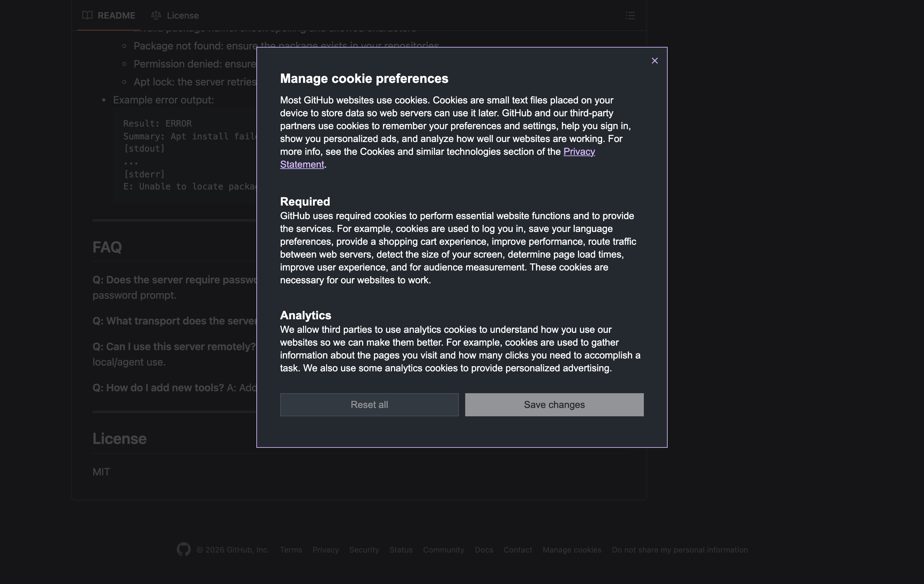The image size is (924, 584).
Task: Open the Contact footer link
Action: [518, 550]
